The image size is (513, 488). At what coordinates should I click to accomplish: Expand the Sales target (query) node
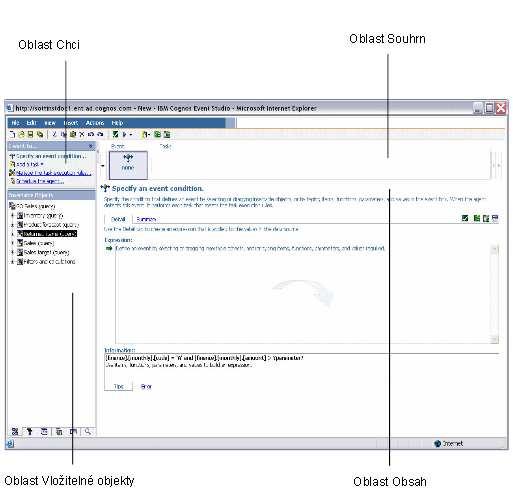click(x=12, y=252)
